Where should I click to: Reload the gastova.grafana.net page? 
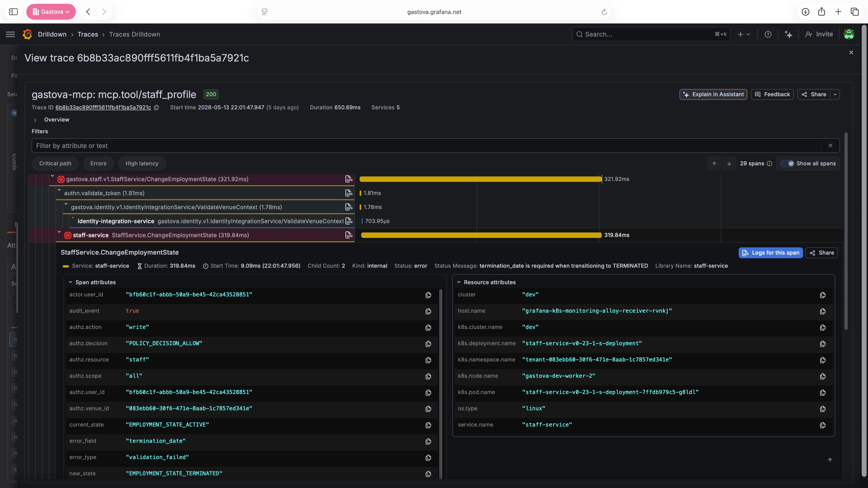pyautogui.click(x=604, y=12)
